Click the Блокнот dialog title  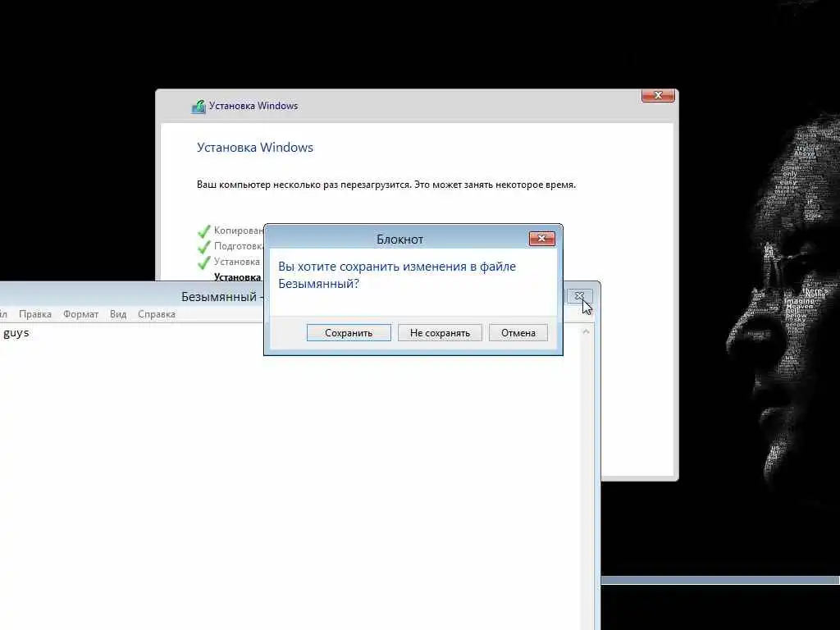coord(399,240)
